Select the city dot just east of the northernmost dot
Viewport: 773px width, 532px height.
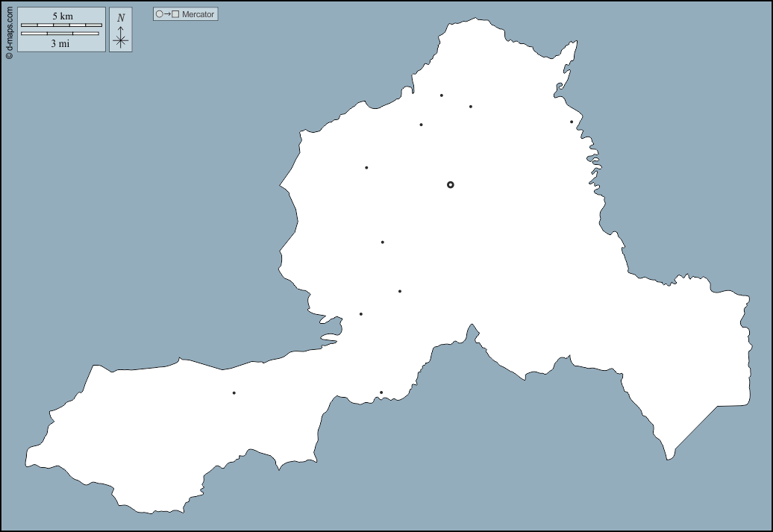(470, 106)
